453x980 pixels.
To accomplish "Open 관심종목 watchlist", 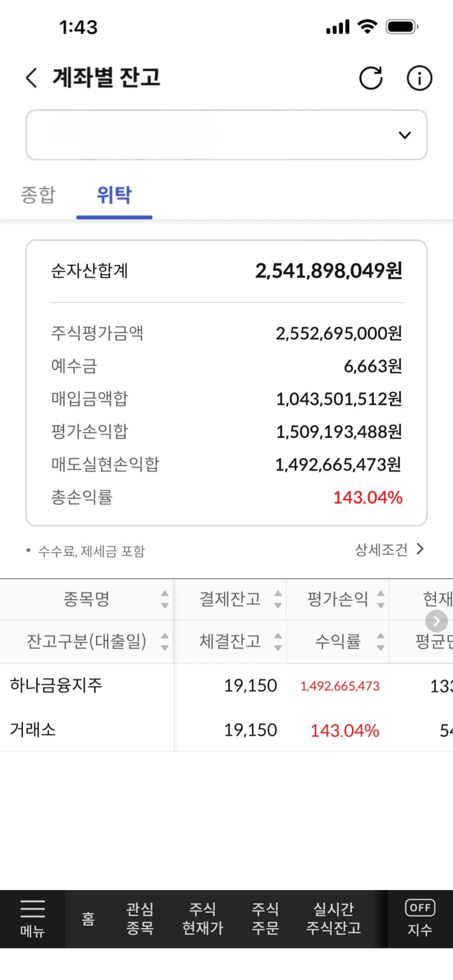I will tap(140, 918).
